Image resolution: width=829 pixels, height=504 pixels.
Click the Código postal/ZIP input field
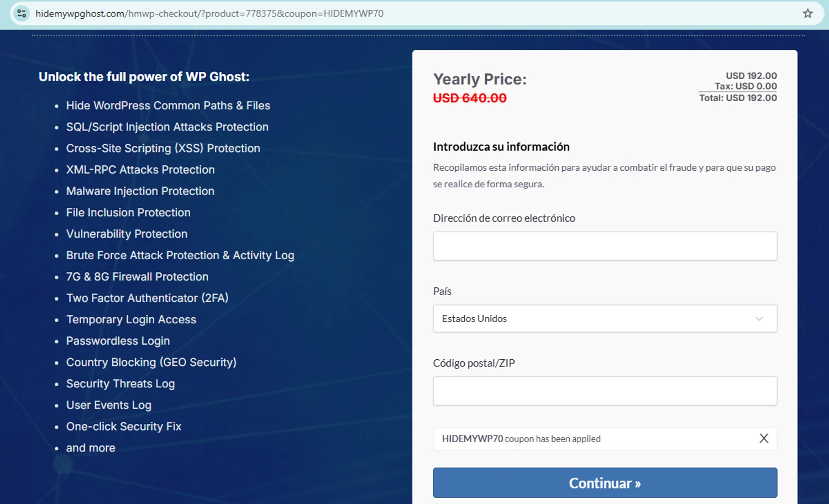click(x=605, y=391)
